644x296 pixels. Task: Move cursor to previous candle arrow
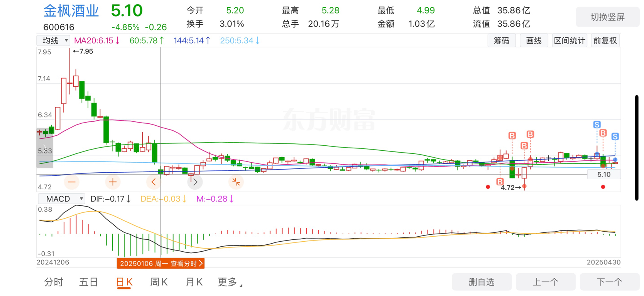click(x=154, y=182)
